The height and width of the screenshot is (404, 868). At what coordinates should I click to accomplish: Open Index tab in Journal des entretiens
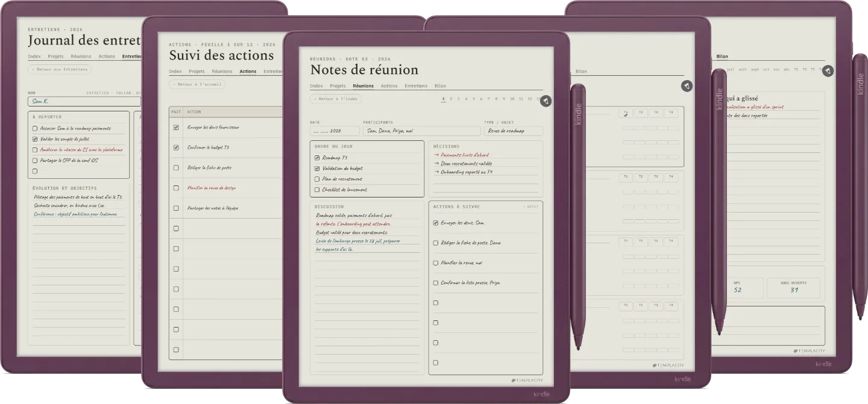pos(34,57)
